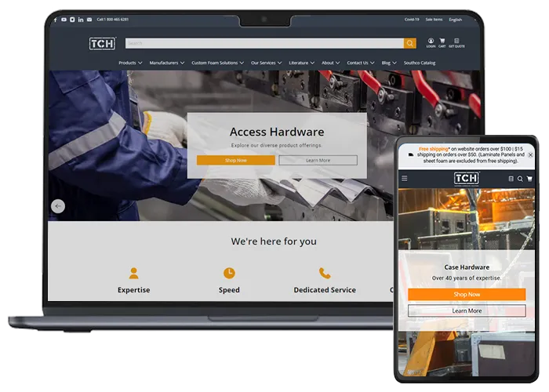Click the Get Quote icon
549x392 pixels.
point(456,42)
